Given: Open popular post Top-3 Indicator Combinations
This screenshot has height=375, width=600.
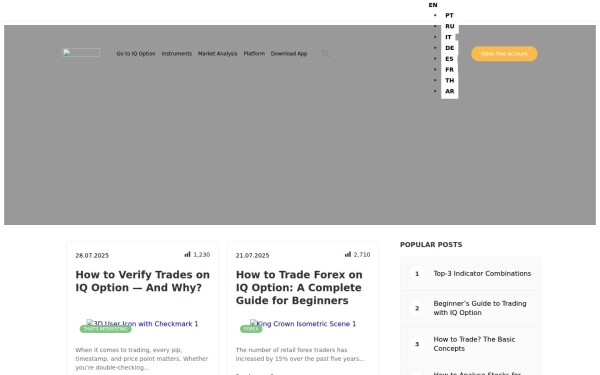Looking at the screenshot, I should pos(482,274).
